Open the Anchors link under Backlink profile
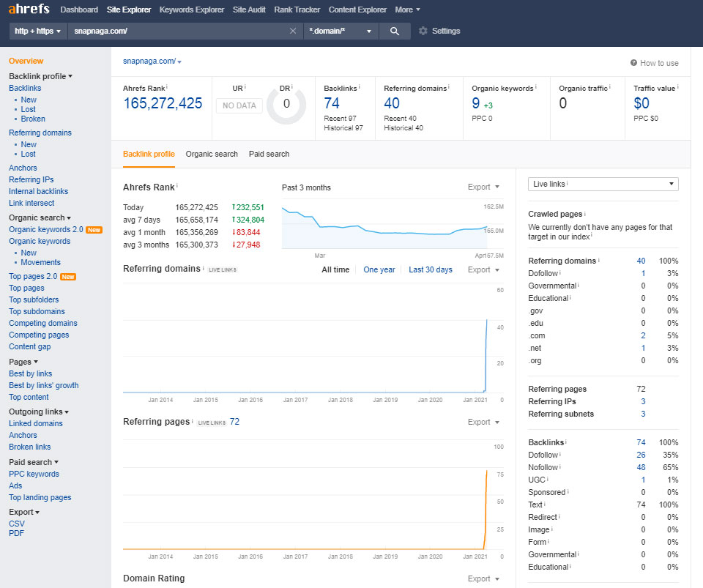This screenshot has width=703, height=588. (23, 168)
